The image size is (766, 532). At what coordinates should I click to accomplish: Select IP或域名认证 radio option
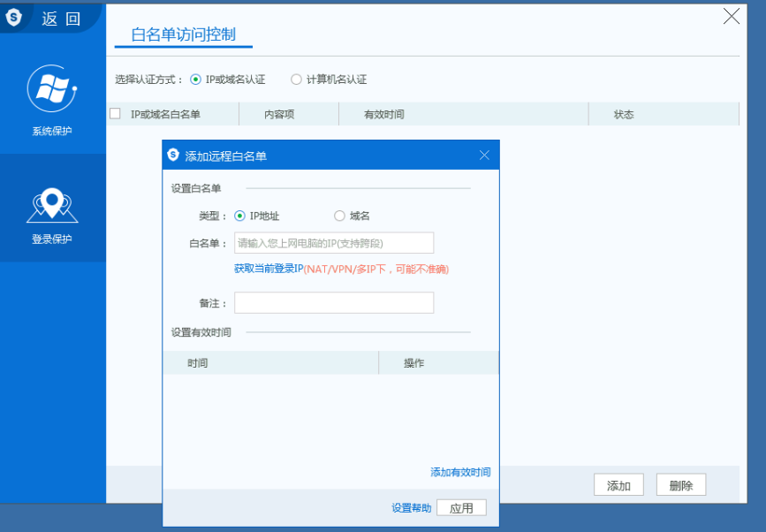point(196,80)
